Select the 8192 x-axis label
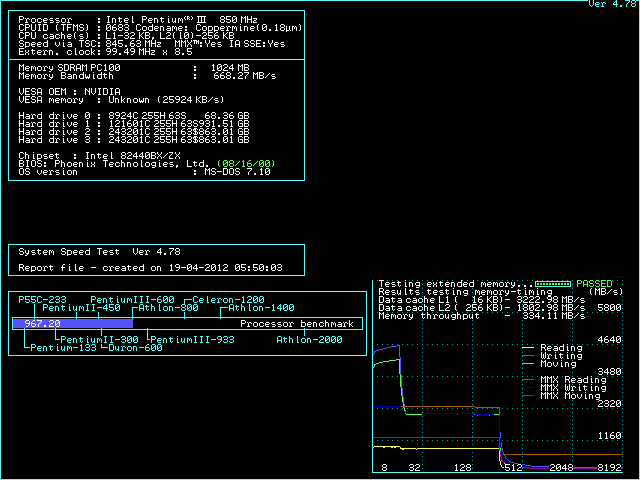This screenshot has width=640, height=480. pyautogui.click(x=609, y=468)
